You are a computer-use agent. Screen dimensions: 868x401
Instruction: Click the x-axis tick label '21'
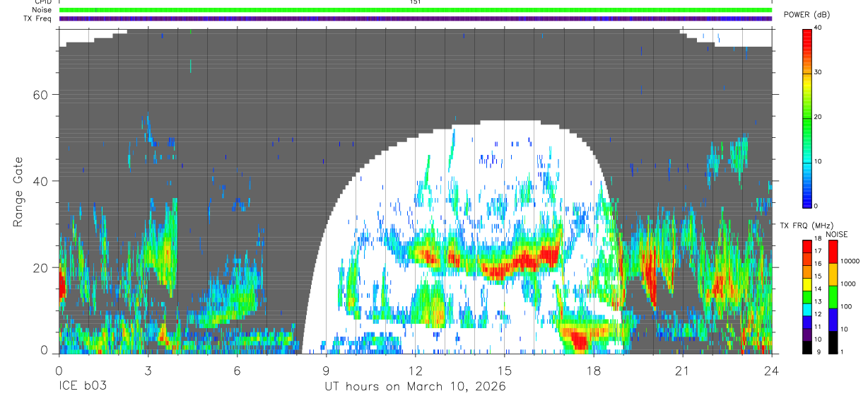click(682, 371)
